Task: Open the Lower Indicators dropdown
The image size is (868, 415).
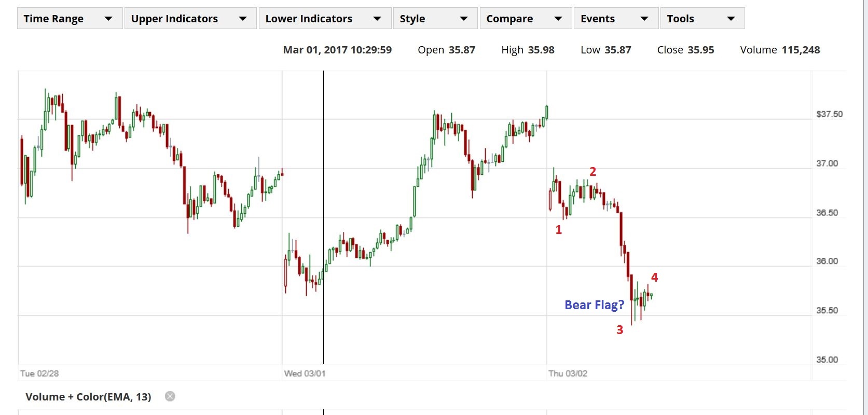Action: [324, 19]
